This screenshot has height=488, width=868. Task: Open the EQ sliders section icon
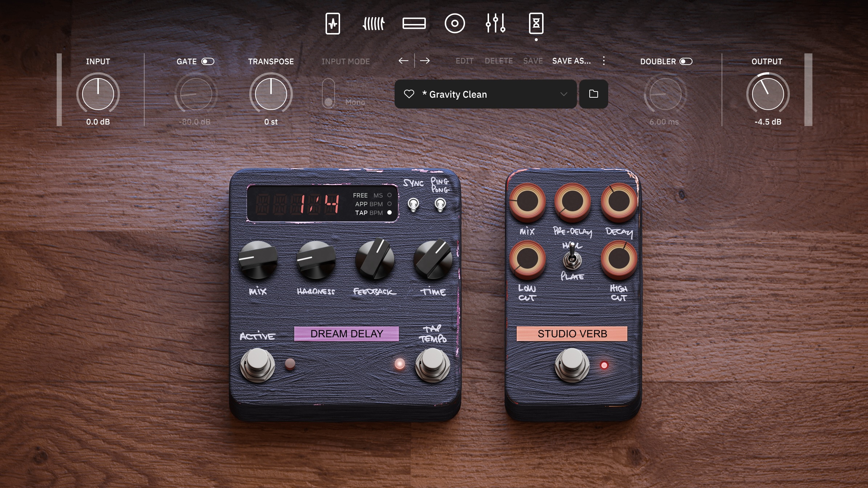coord(496,23)
